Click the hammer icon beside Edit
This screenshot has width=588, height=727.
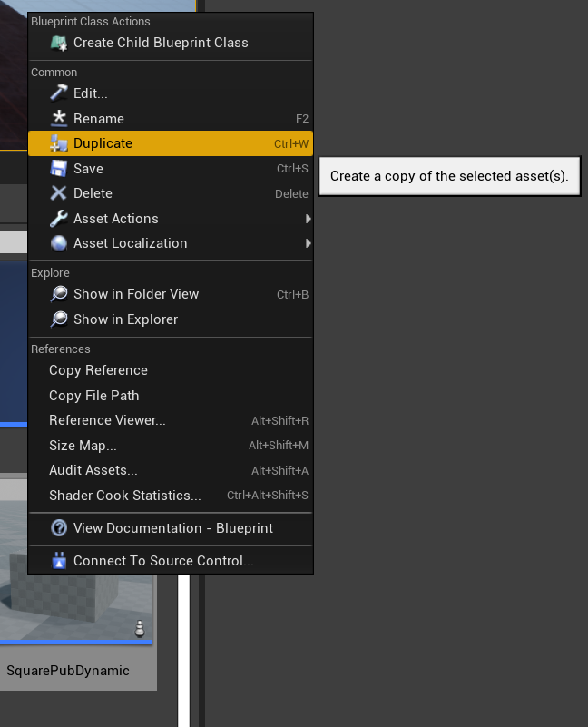59,93
